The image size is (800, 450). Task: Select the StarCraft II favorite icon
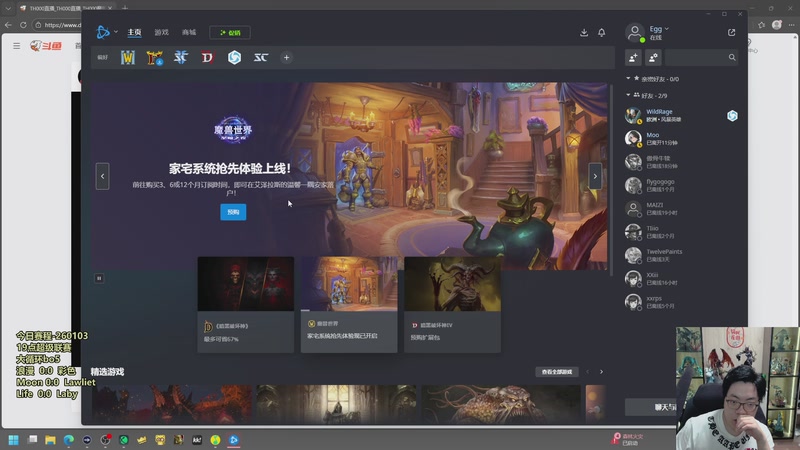pyautogui.click(x=181, y=58)
